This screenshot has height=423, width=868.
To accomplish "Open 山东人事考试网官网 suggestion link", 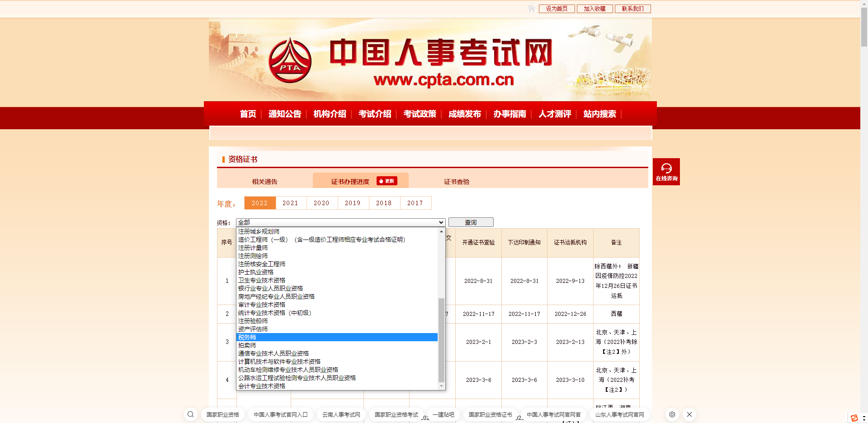I will click(620, 414).
